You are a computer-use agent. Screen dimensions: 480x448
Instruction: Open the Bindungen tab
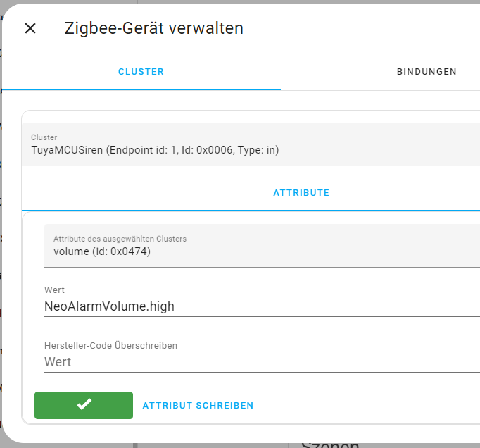coord(427,72)
